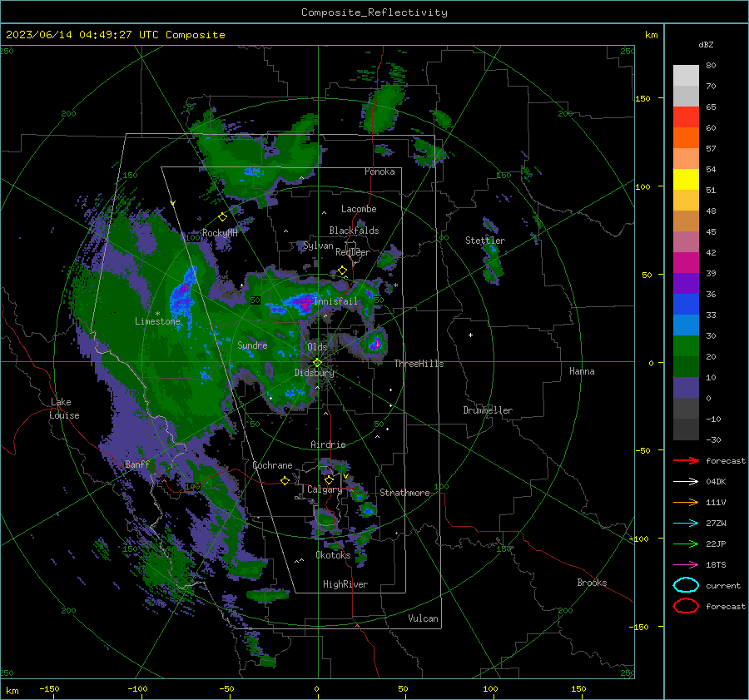Click the Sundre city label

click(252, 345)
